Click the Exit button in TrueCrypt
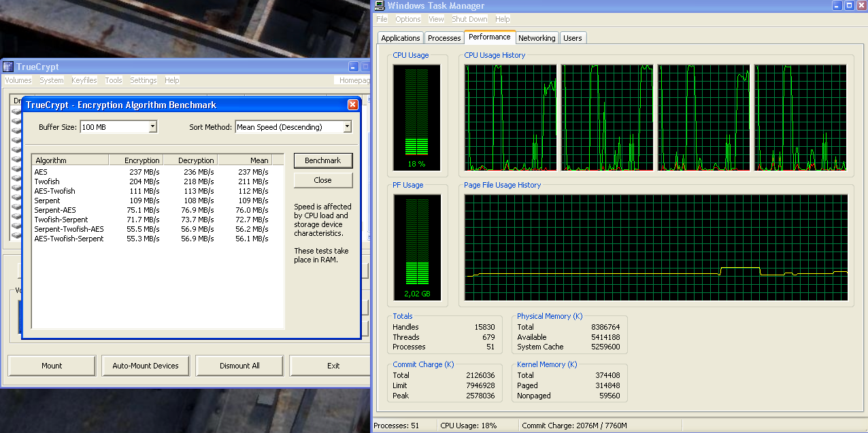This screenshot has height=433, width=868. click(x=330, y=366)
